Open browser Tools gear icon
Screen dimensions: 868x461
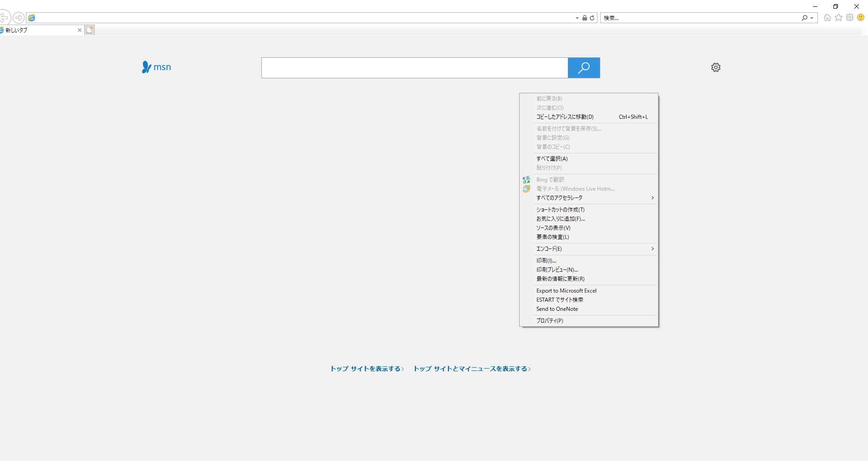tap(850, 18)
